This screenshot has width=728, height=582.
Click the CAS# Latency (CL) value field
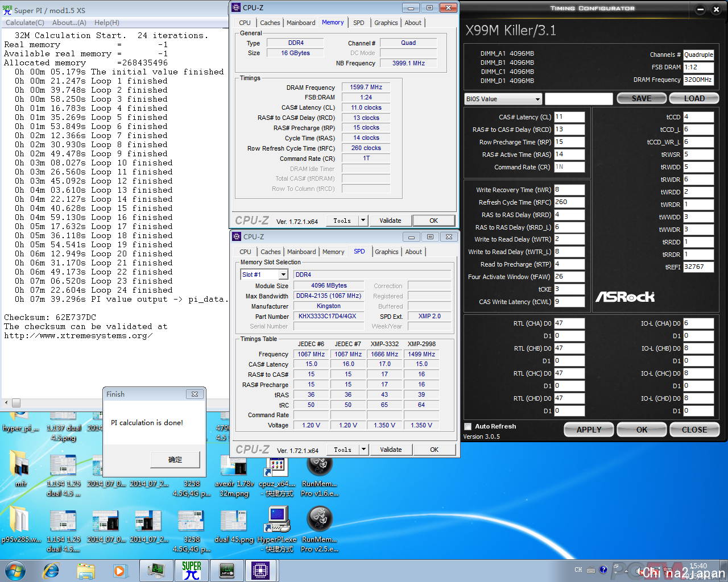569,117
